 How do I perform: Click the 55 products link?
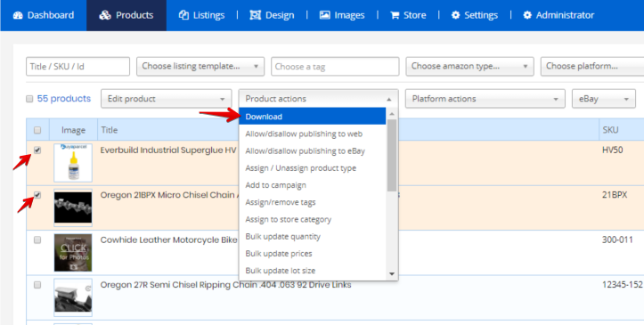(63, 99)
